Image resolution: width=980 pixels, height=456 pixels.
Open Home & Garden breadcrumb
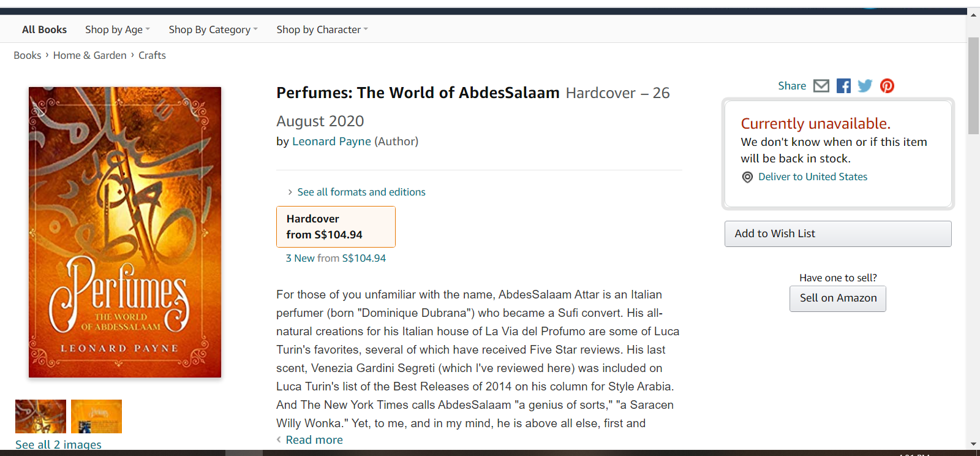[x=89, y=55]
